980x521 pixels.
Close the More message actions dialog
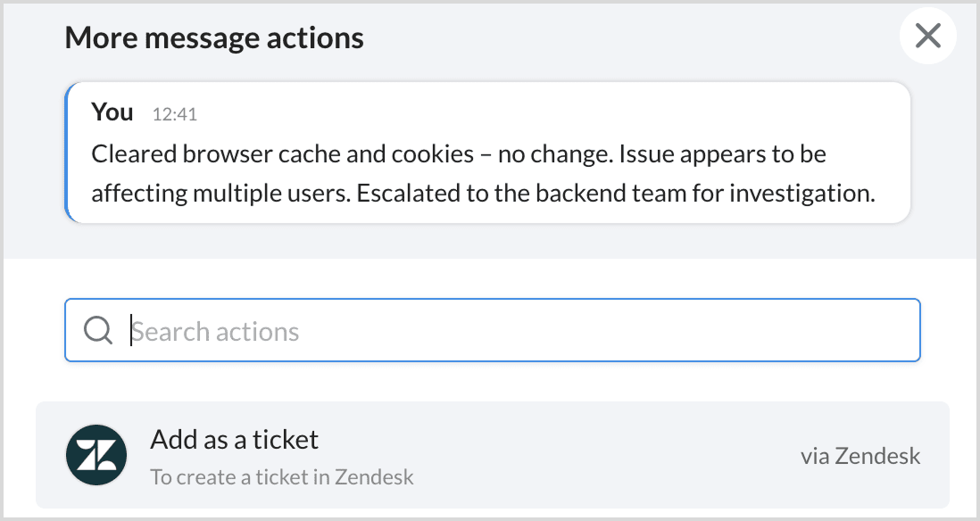click(928, 36)
